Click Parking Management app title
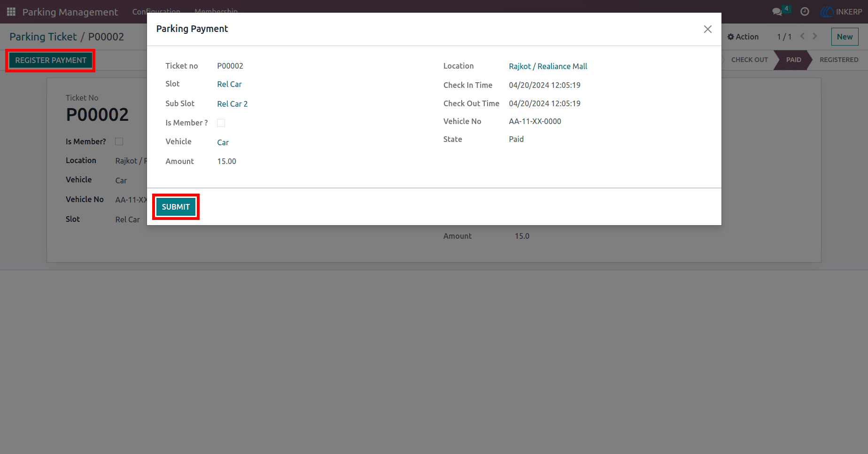868x454 pixels. [70, 12]
